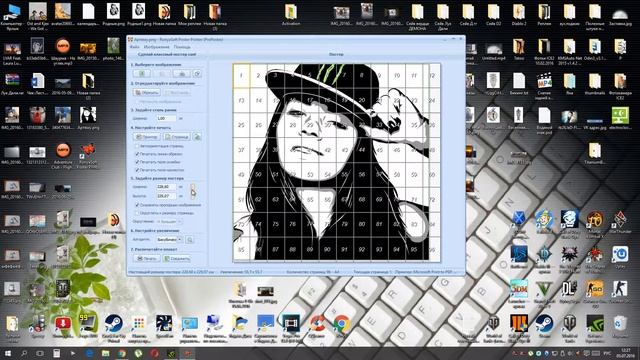Select poster page cell number 25
The width and height of the screenshot is (640, 360).
coord(241,125)
